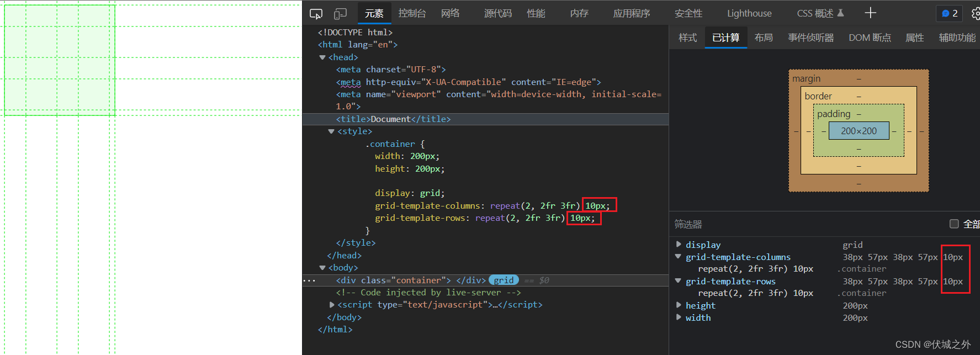The height and width of the screenshot is (355, 980).
Task: Collapse the head element node
Action: click(x=322, y=57)
